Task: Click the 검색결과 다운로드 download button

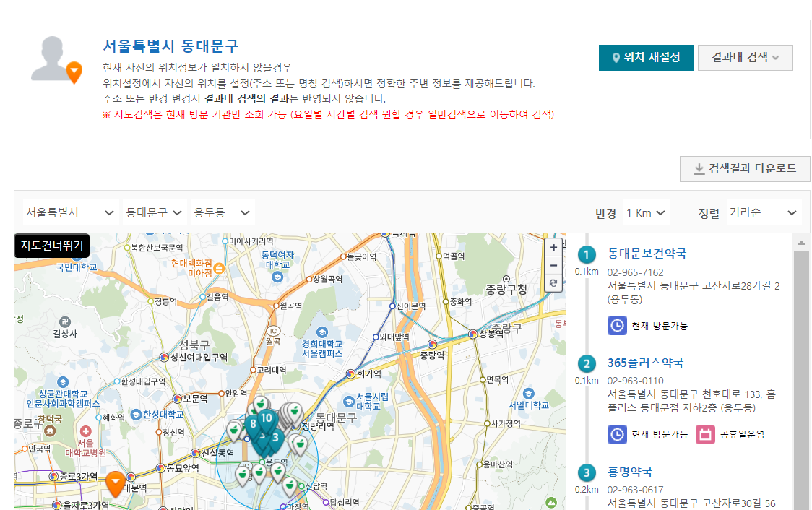Action: [745, 168]
